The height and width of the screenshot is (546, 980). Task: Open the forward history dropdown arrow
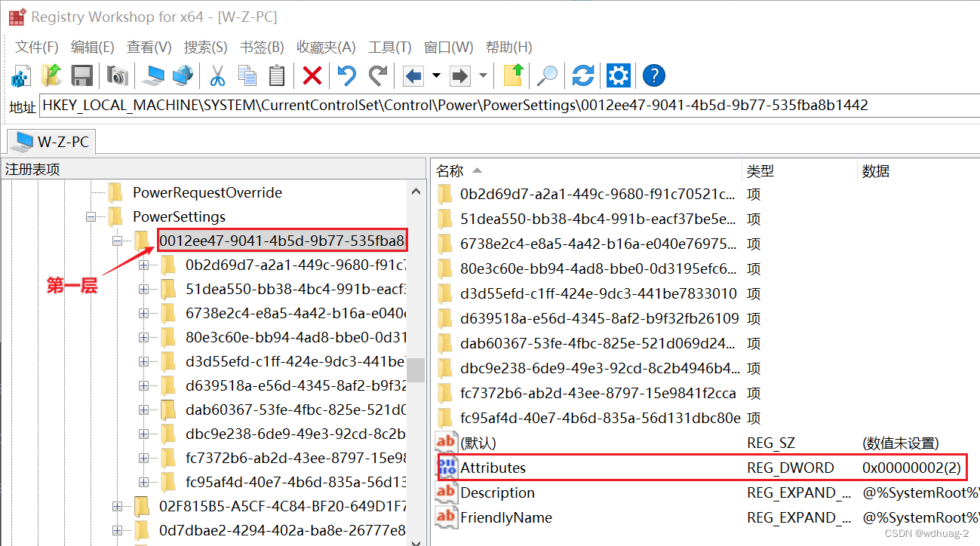[x=483, y=76]
